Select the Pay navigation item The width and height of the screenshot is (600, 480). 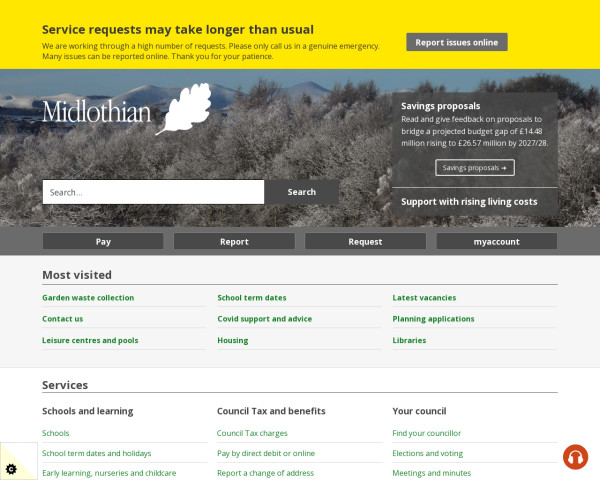click(103, 241)
